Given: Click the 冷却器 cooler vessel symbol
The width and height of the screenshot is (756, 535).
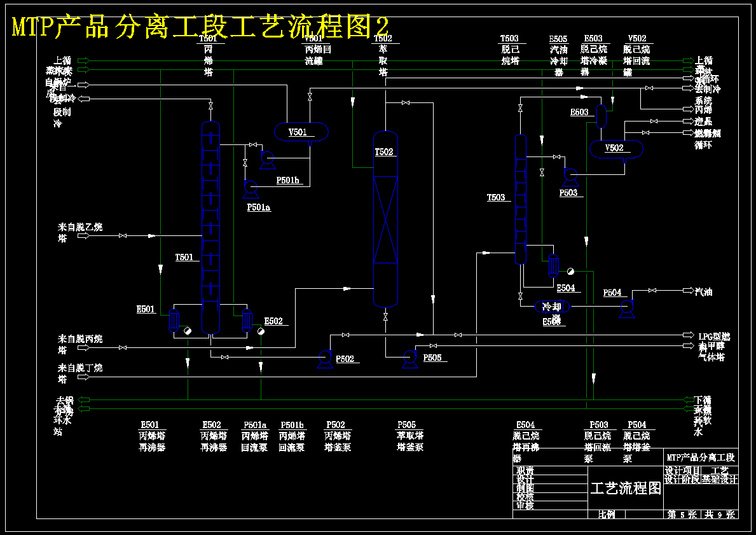Looking at the screenshot, I should 552,307.
